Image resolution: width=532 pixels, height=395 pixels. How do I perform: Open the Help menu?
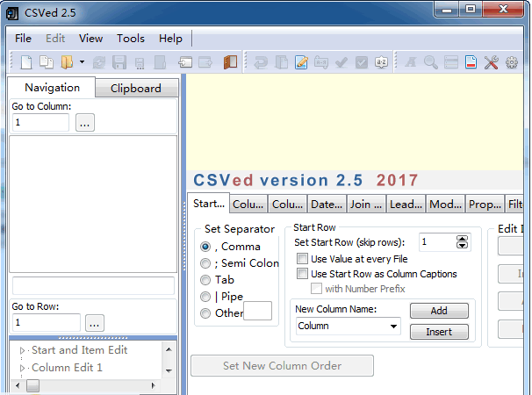(x=170, y=39)
